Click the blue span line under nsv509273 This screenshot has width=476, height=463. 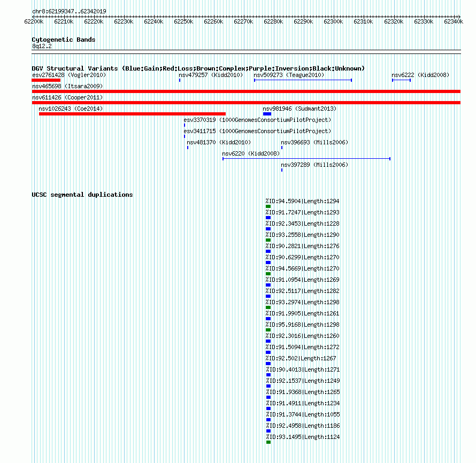[303, 80]
